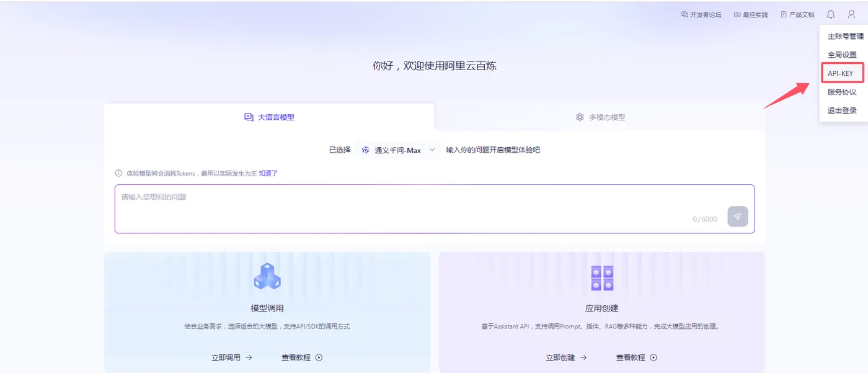
Task: Click the arrow icon after 立即创建
Action: coord(583,357)
